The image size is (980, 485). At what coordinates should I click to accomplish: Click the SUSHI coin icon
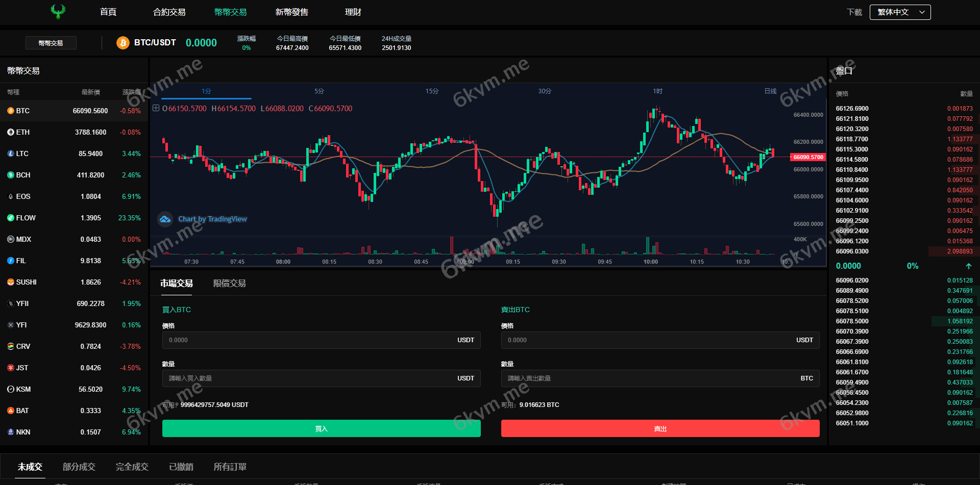coord(11,282)
